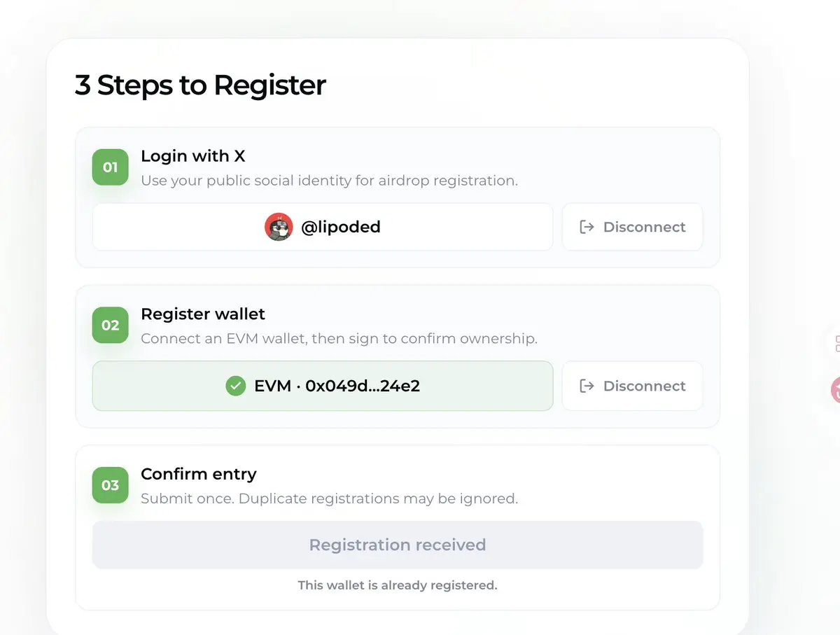The width and height of the screenshot is (840, 635).
Task: Click the logout icon in X Disconnect
Action: (x=587, y=227)
